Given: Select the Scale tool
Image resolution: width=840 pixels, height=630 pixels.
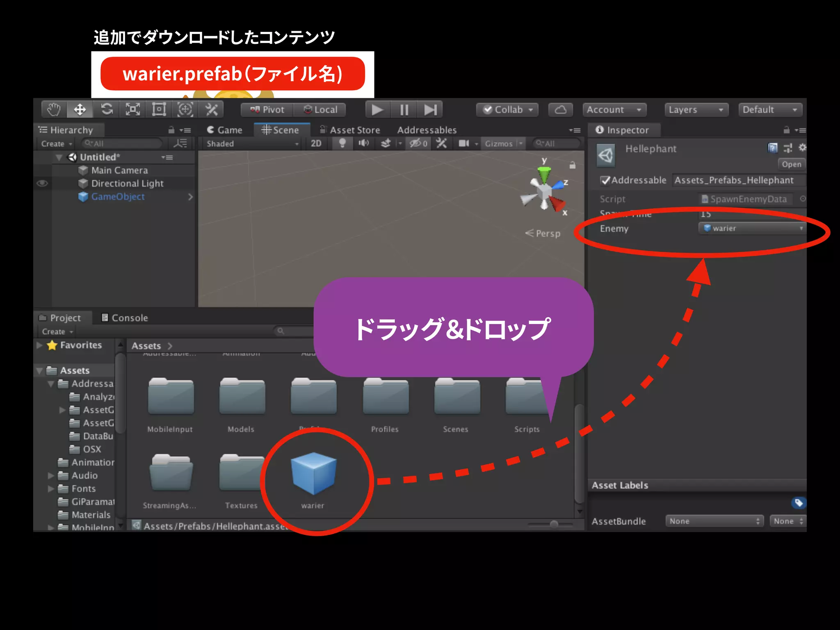Looking at the screenshot, I should (133, 110).
